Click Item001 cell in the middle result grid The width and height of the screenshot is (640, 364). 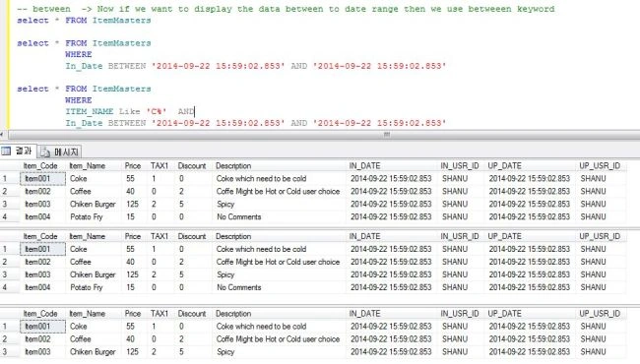[x=42, y=249]
